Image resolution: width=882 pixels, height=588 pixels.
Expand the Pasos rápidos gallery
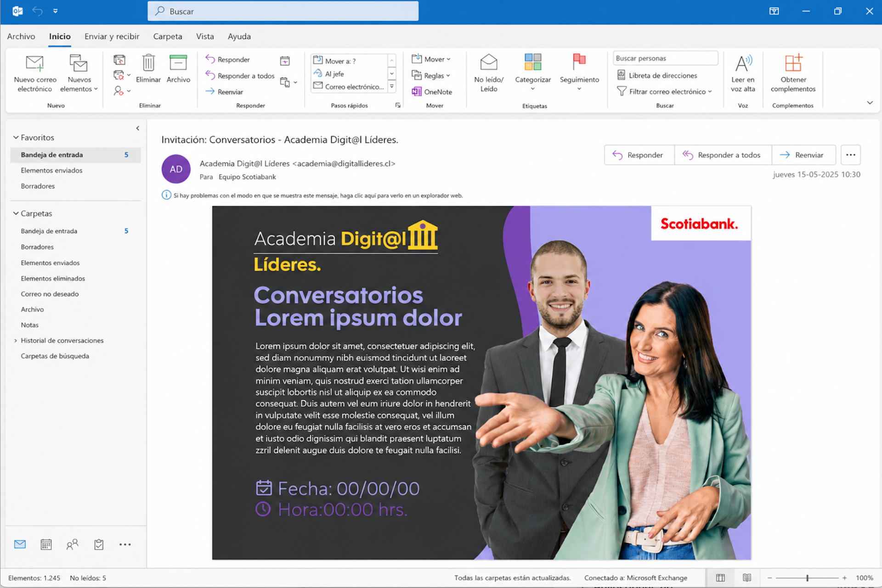point(392,86)
